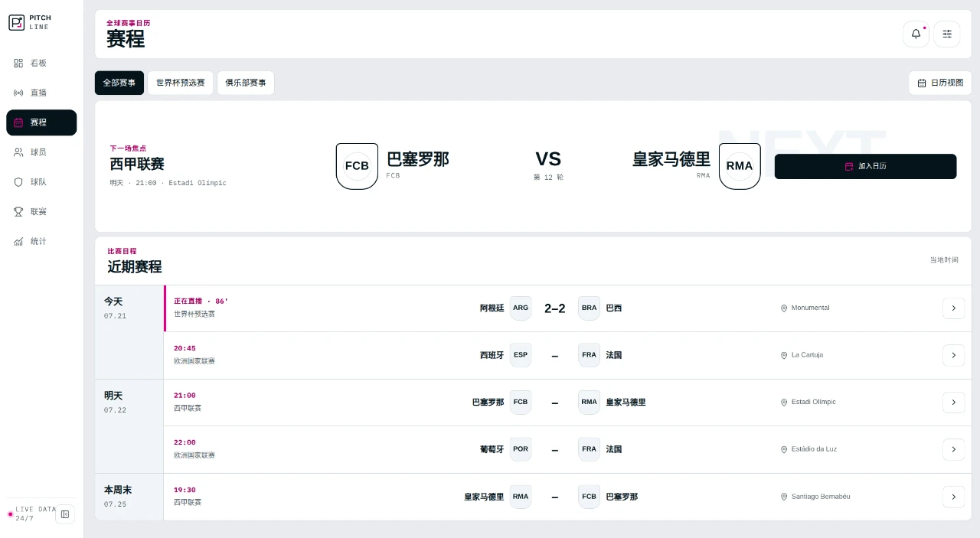980x538 pixels.
Task: Click 阿根廷 team name
Action: coord(492,308)
